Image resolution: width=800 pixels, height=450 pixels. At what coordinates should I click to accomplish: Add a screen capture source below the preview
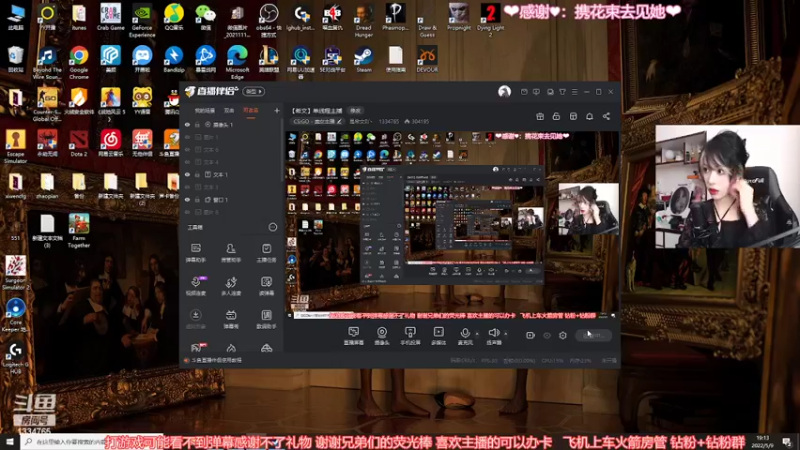353,335
